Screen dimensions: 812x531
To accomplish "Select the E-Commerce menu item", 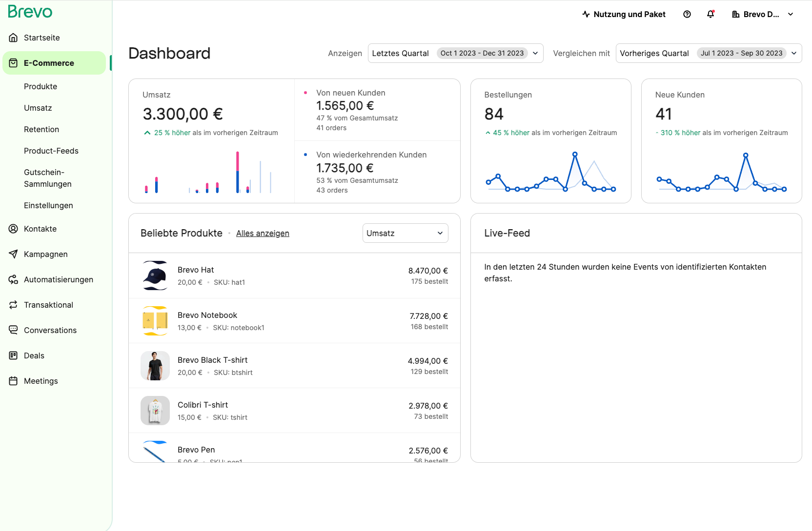I will click(54, 63).
